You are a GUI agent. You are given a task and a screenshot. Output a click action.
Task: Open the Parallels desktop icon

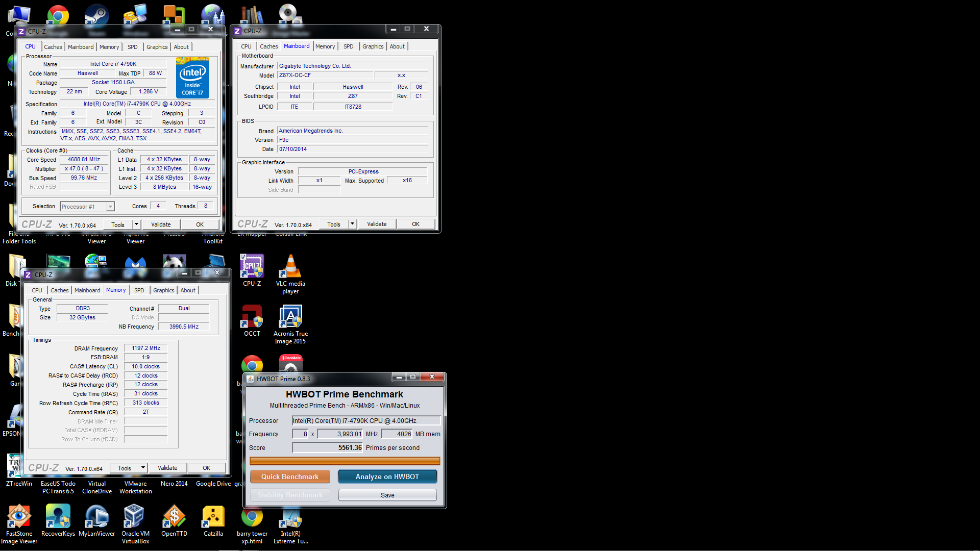[291, 363]
